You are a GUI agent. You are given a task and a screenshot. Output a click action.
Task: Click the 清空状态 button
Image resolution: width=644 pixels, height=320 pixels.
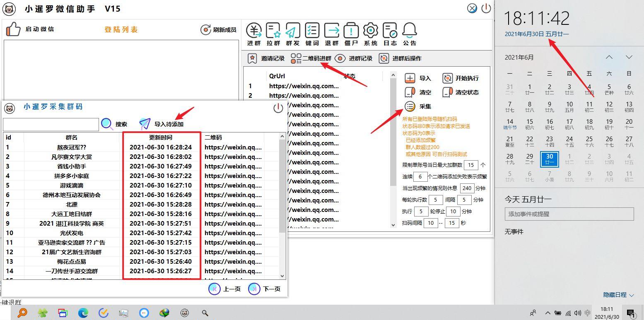pyautogui.click(x=461, y=92)
